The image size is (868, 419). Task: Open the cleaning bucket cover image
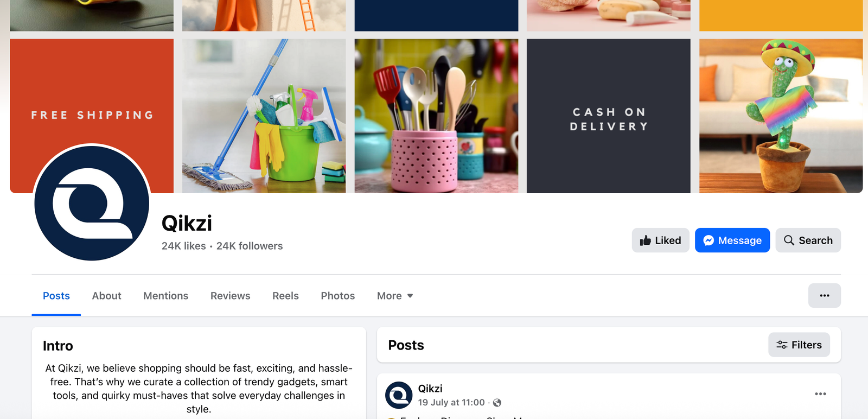(x=264, y=116)
